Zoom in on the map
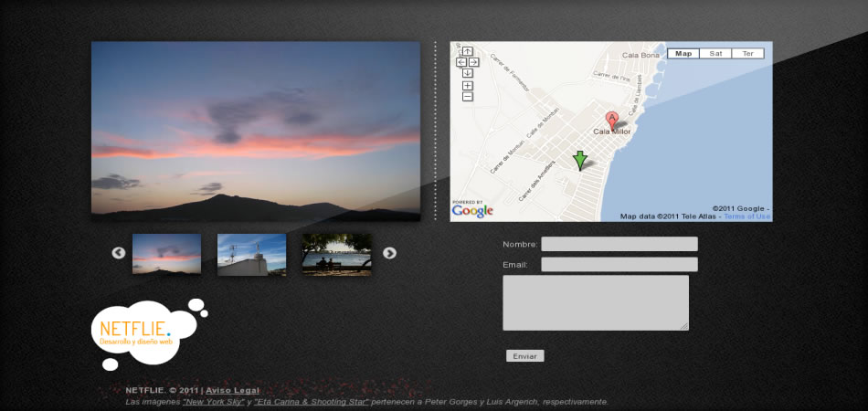 (467, 86)
